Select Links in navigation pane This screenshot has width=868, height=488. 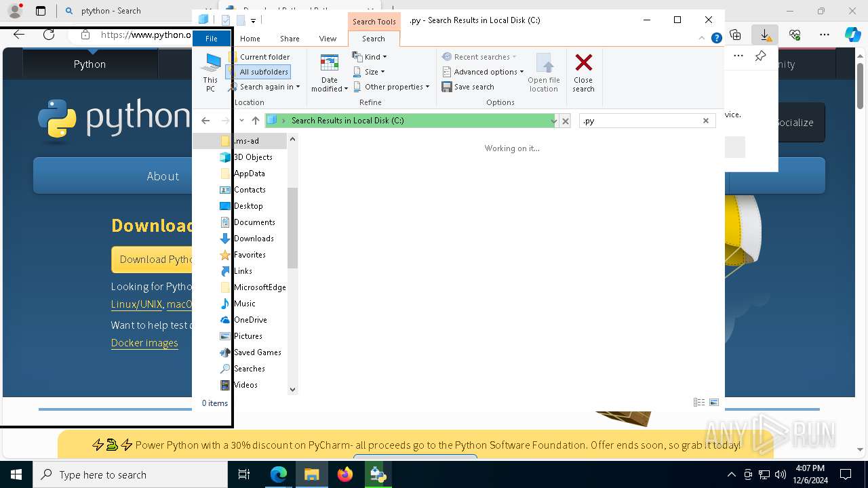(x=243, y=271)
